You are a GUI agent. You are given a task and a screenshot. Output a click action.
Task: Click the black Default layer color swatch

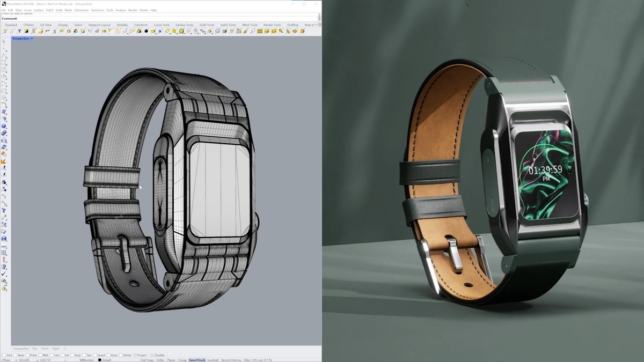[x=100, y=360]
